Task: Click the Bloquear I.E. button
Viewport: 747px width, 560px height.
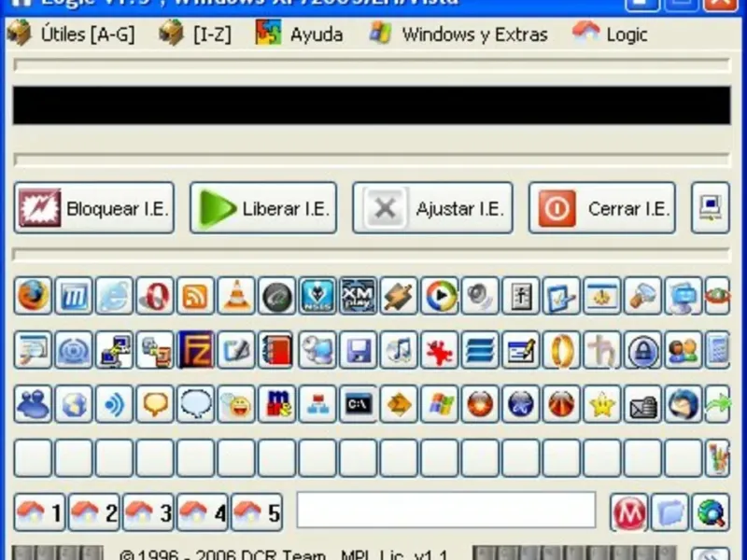Action: click(94, 208)
